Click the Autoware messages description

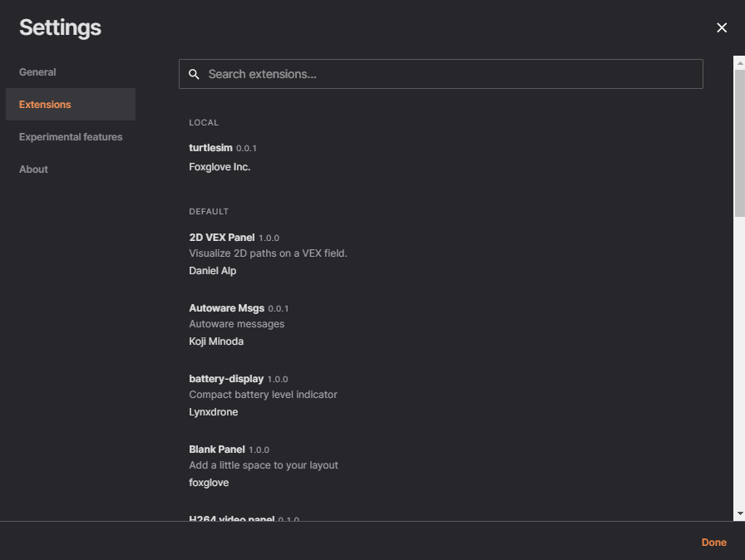pyautogui.click(x=237, y=324)
